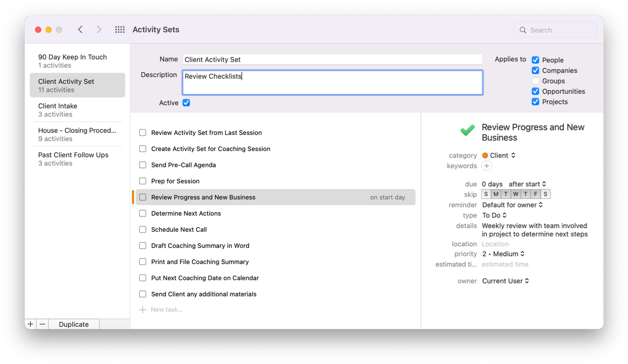Click the minus icon to remove the activity set
The width and height of the screenshot is (628, 364).
(42, 324)
